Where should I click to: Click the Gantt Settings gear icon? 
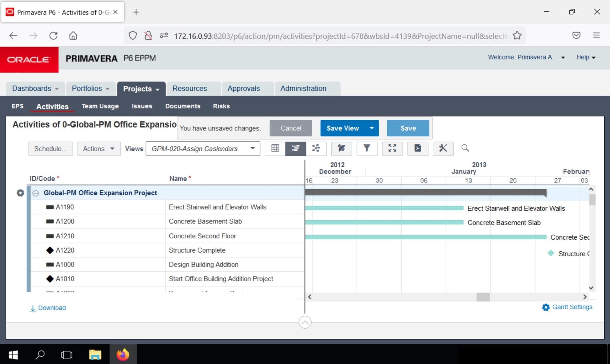[546, 307]
